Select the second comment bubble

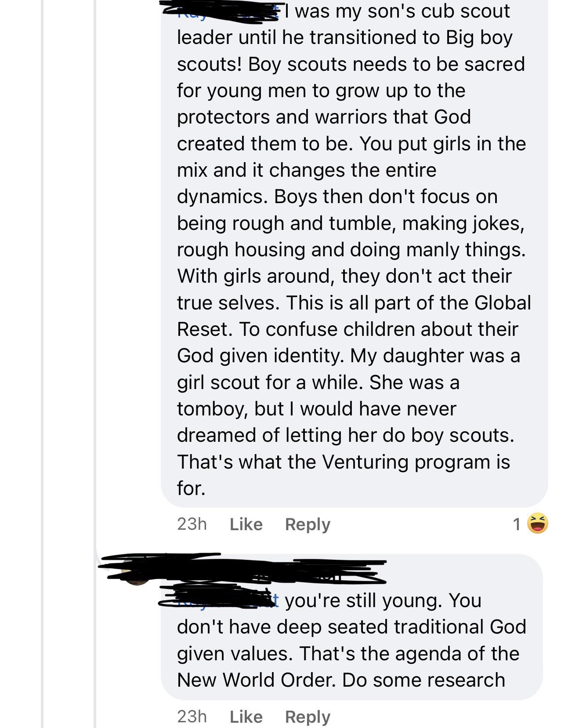pos(351,642)
